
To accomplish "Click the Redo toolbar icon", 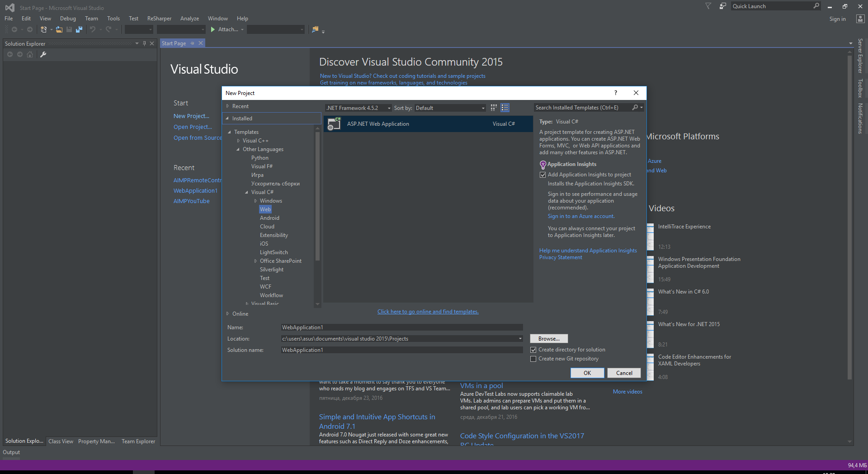I will point(108,29).
